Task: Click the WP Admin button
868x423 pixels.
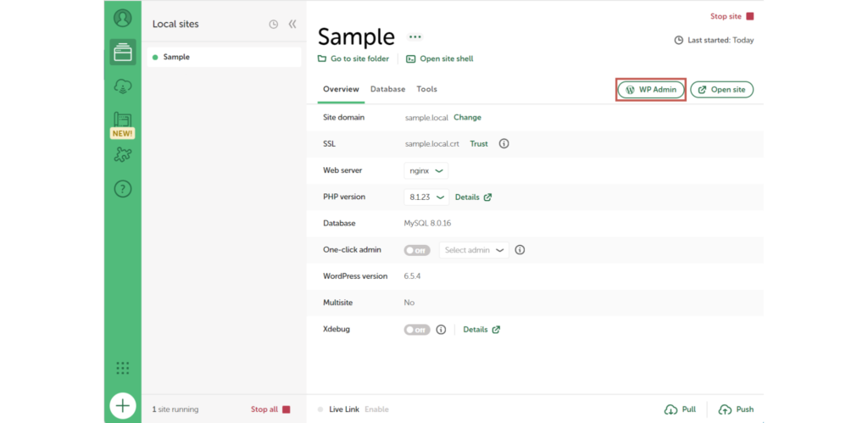Action: click(650, 89)
